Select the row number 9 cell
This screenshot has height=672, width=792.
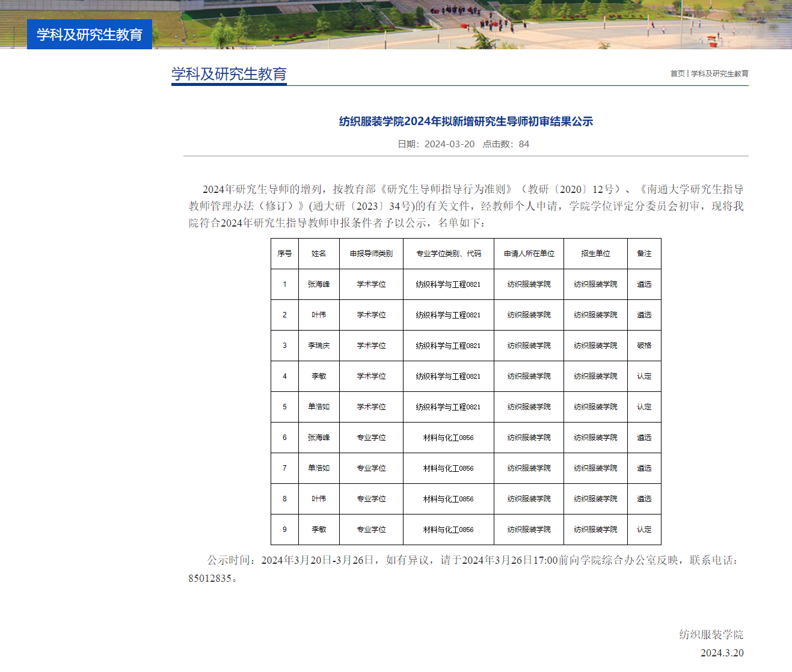click(284, 530)
